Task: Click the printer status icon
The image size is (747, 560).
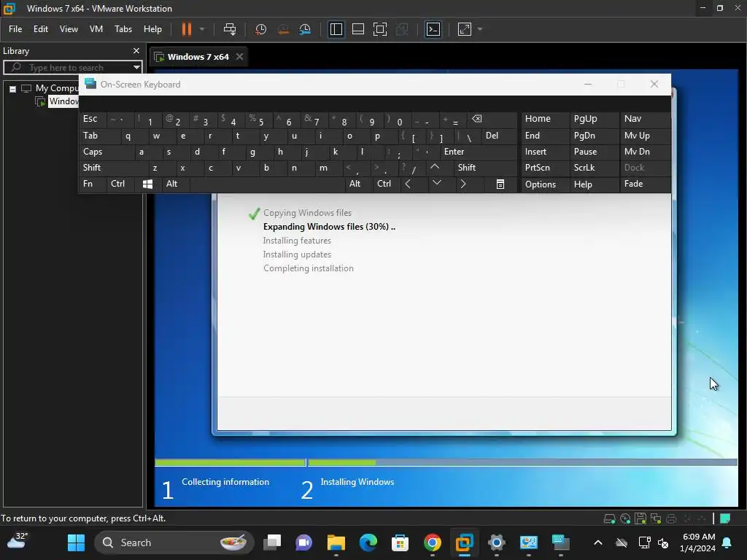Action: pos(671,518)
